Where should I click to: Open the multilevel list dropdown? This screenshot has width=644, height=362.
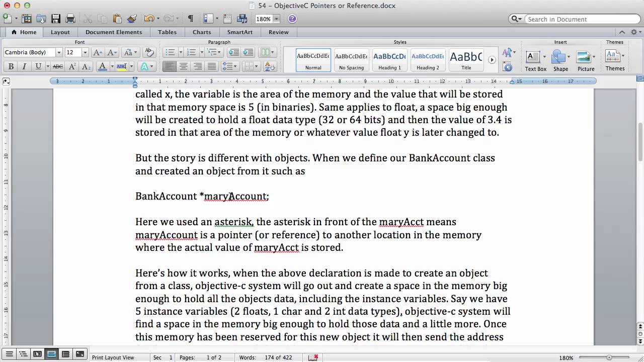click(x=214, y=52)
